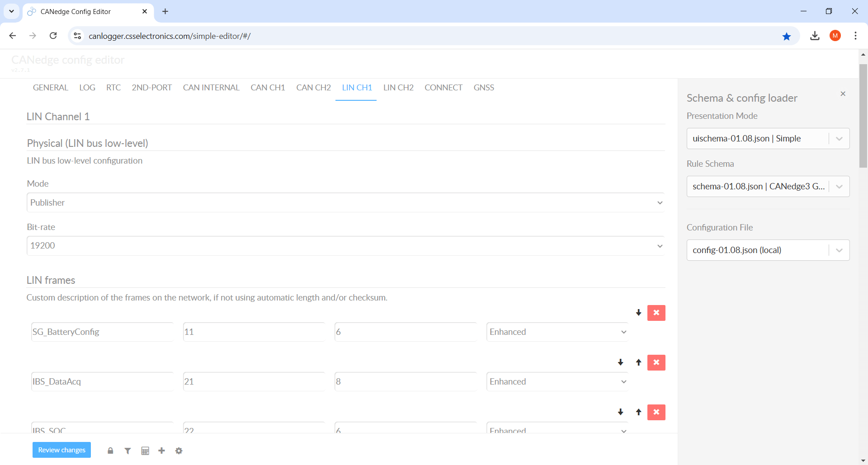
Task: Open the Configuration File dropdown
Action: [x=768, y=250]
